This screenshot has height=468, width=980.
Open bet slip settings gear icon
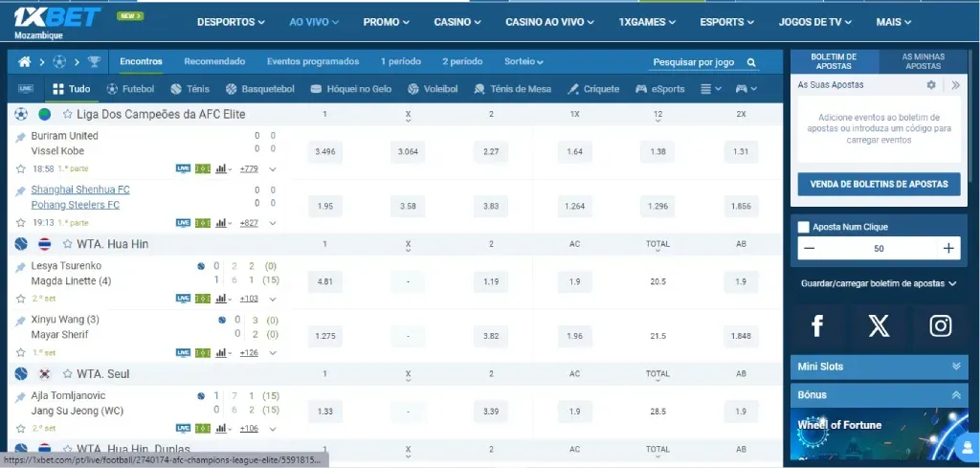coord(931,84)
